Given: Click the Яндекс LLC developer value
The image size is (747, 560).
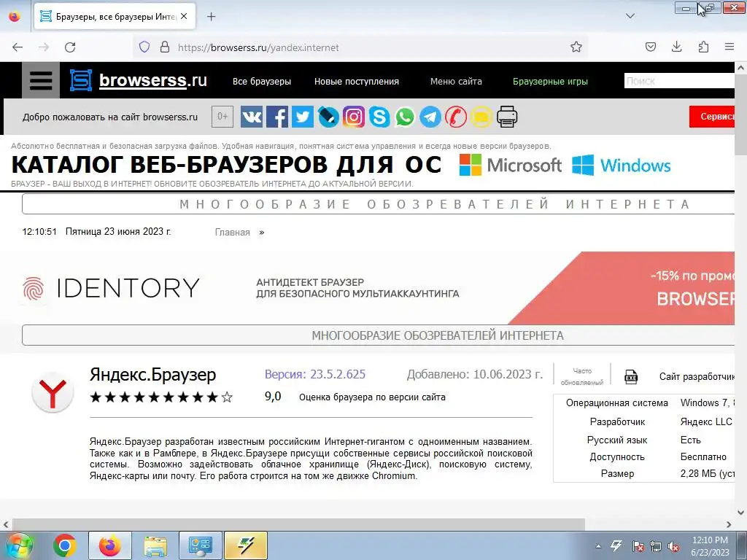Looking at the screenshot, I should click(x=706, y=422).
